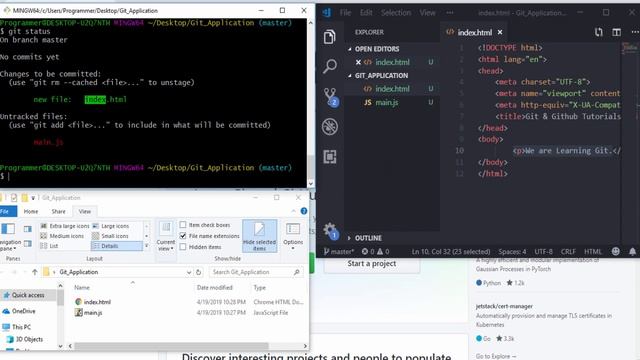Click CRLF line ending in status bar
The height and width of the screenshot is (360, 640).
[568, 251]
